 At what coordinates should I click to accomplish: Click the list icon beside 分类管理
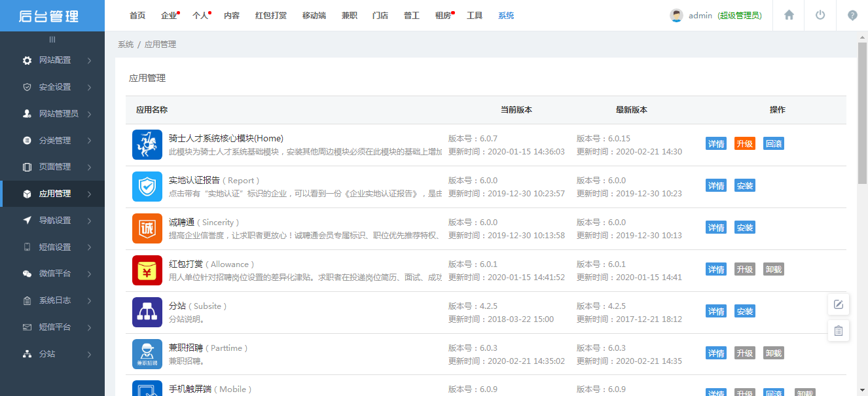(x=27, y=140)
